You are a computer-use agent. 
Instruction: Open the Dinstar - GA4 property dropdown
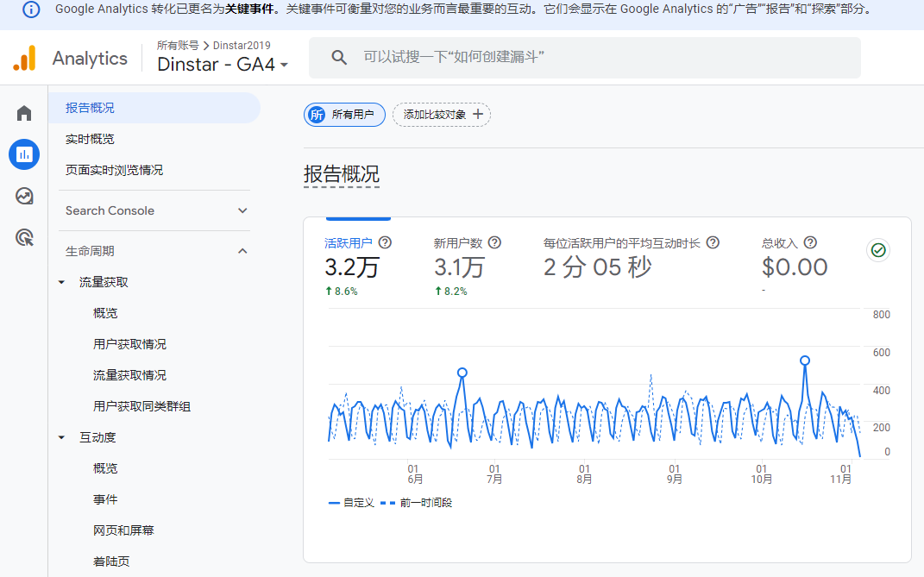click(223, 64)
